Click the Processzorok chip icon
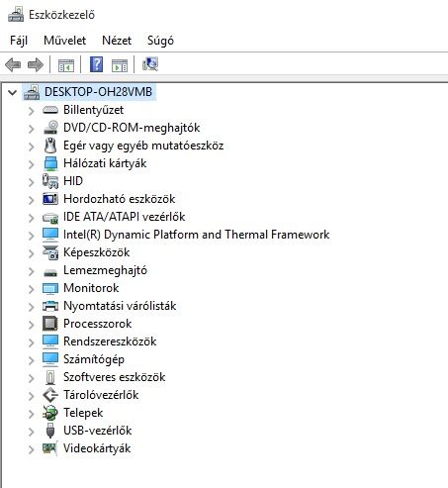 pos(50,324)
